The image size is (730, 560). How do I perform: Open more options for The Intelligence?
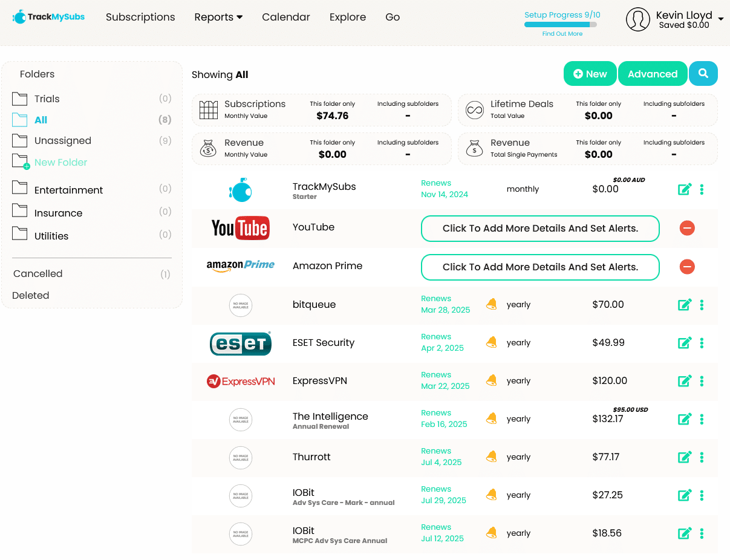pos(702,419)
